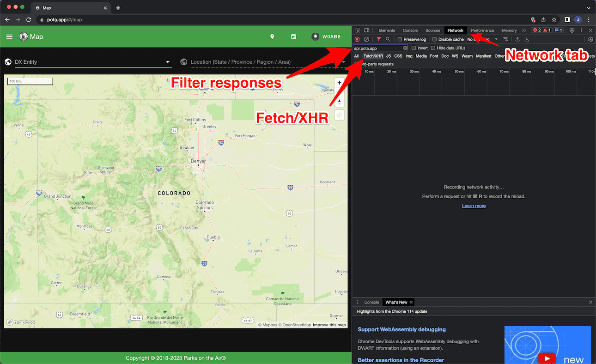
Task: Check the Invert filter checkbox
Action: [414, 48]
